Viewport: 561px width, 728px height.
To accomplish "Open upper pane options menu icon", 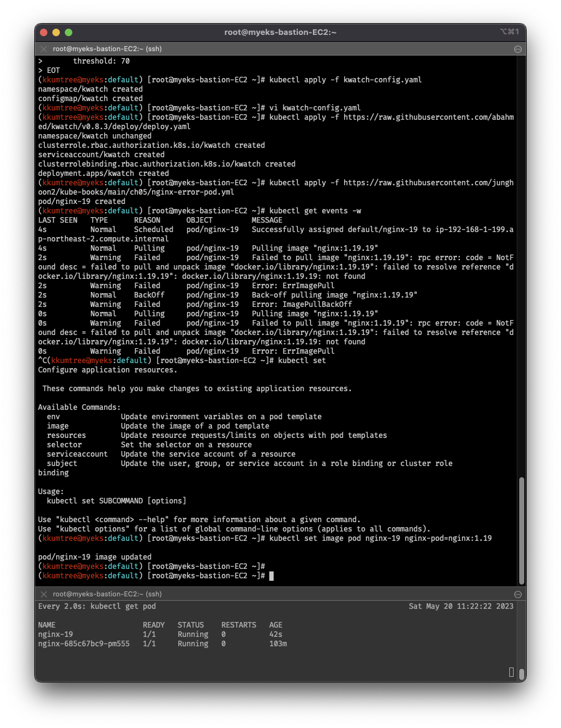I will point(518,49).
